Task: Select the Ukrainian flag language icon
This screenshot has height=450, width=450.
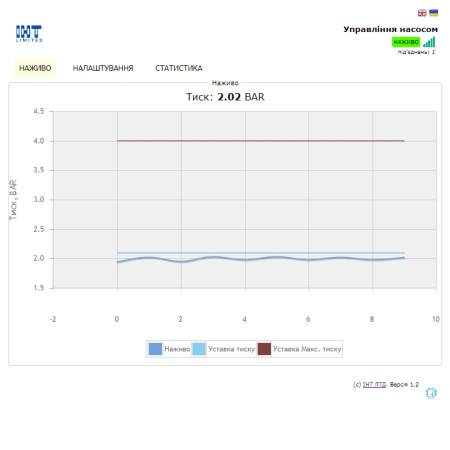Action: pyautogui.click(x=433, y=13)
